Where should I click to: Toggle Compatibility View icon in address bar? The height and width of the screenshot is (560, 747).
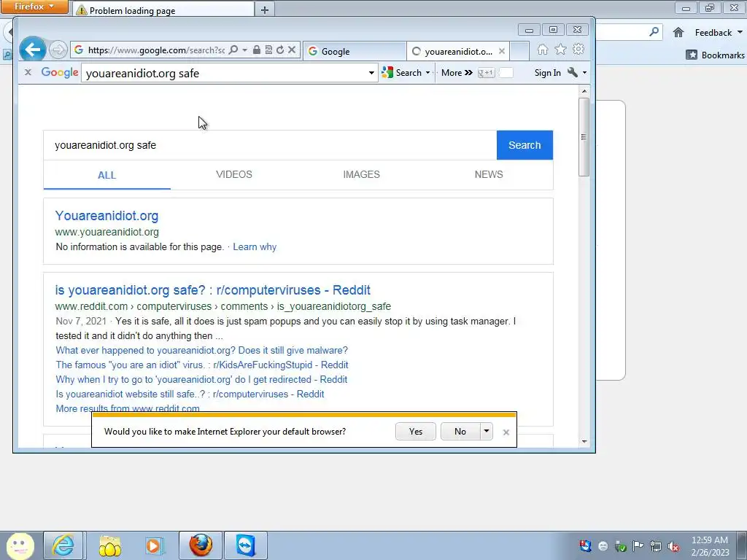268,50
